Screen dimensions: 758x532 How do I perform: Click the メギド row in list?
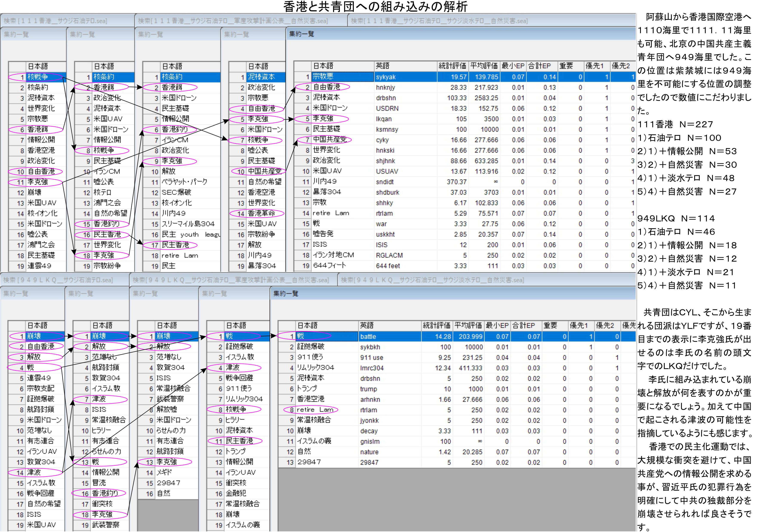(164, 472)
